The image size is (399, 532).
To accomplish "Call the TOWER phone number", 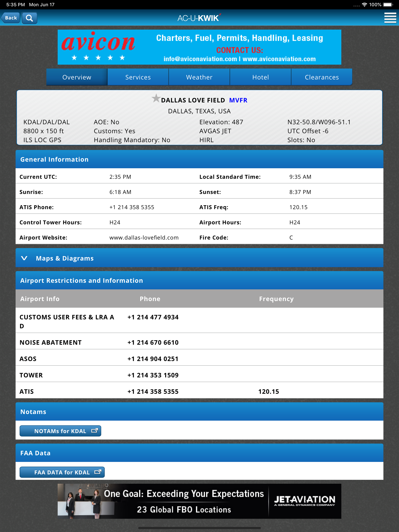I will point(153,375).
